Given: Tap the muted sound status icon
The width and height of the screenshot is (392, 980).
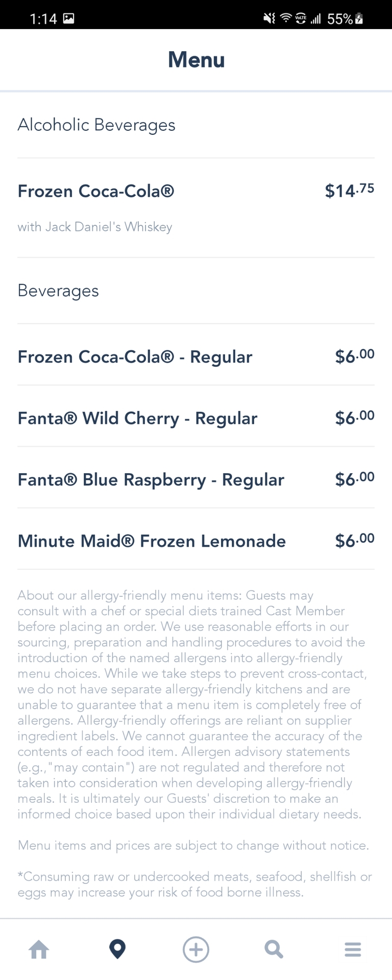Looking at the screenshot, I should pyautogui.click(x=269, y=19).
